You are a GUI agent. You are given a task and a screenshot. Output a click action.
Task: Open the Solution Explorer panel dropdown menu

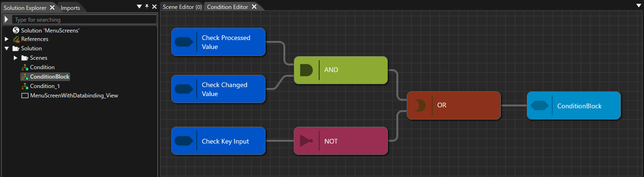pyautogui.click(x=139, y=7)
